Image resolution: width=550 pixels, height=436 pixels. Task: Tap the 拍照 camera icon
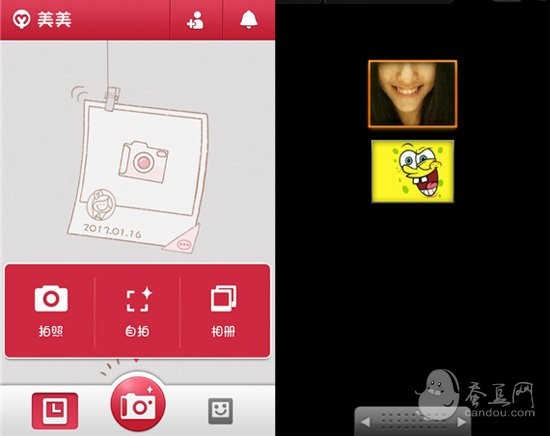click(x=51, y=299)
